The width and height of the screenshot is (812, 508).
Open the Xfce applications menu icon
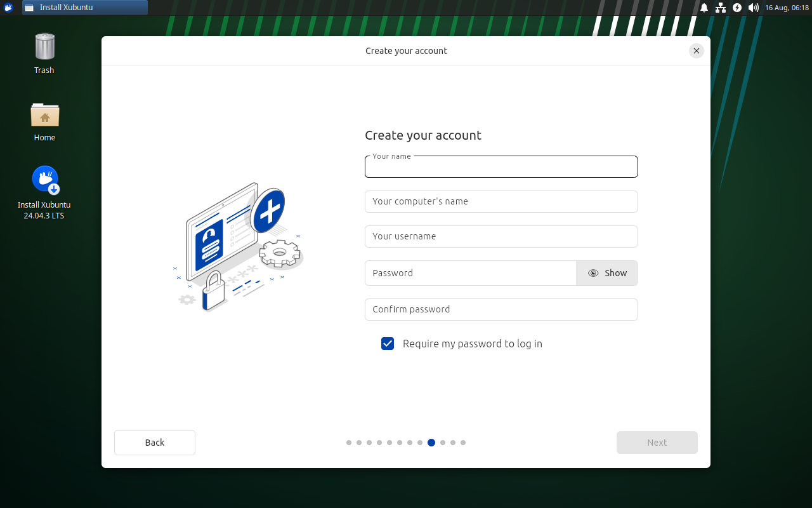8,8
